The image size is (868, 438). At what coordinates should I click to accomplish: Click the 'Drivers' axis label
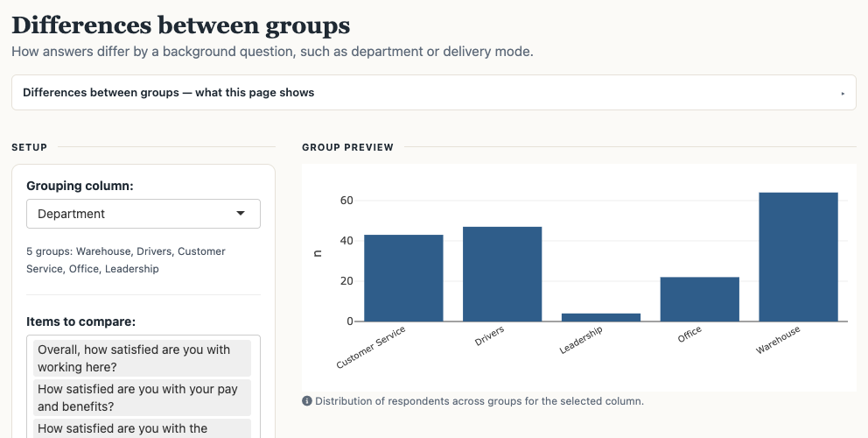pos(489,336)
